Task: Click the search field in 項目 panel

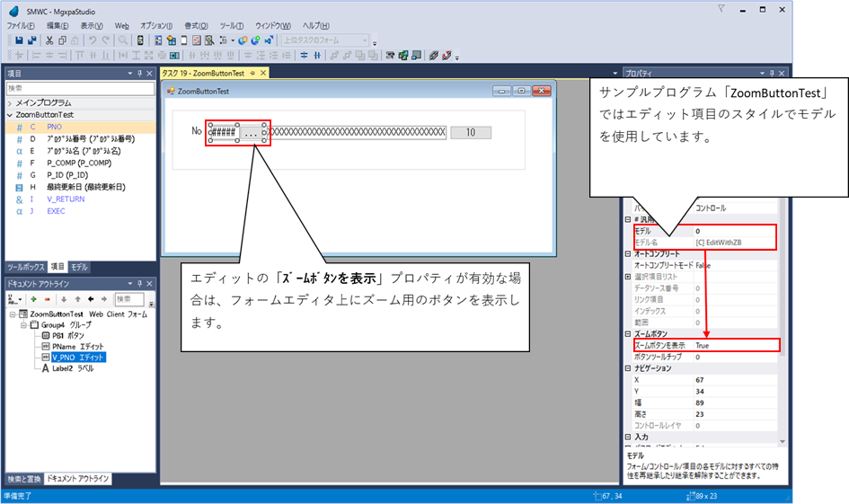Action: (x=81, y=88)
